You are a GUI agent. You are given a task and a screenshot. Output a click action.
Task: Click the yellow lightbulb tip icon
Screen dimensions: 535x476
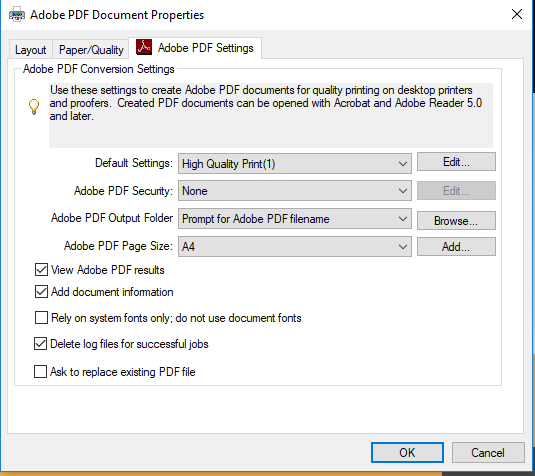tap(34, 106)
